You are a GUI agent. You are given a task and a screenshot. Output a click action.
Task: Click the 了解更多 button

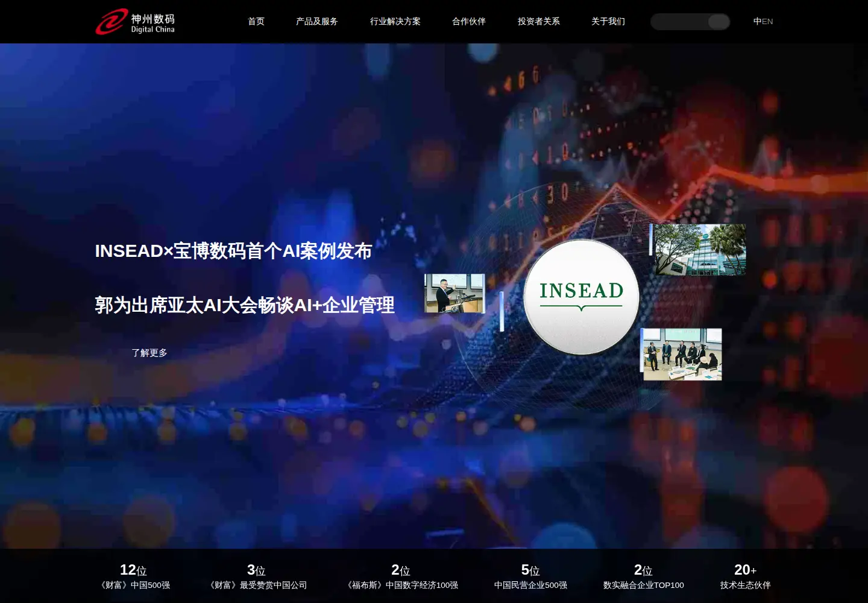[x=149, y=353]
